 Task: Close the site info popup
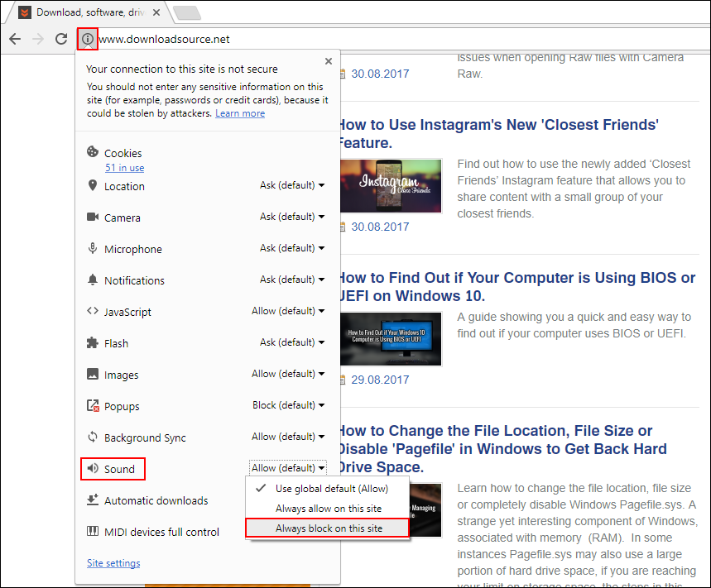329,61
